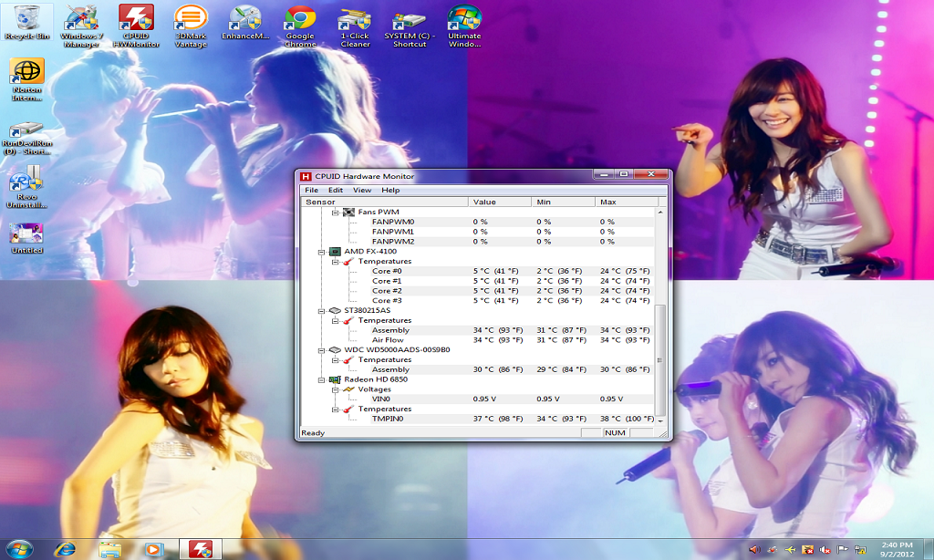
Task: Select the Windows 7 Manager desktop shortcut
Action: point(81,26)
